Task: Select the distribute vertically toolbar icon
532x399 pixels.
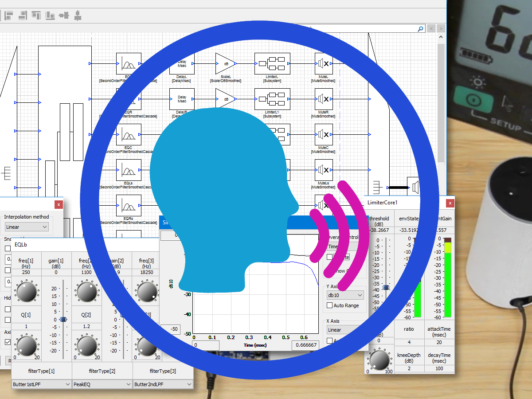Action: [78, 16]
